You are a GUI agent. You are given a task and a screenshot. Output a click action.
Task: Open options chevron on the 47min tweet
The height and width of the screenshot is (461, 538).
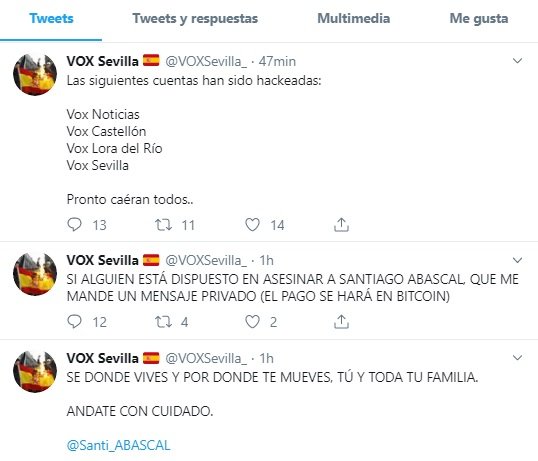517,61
